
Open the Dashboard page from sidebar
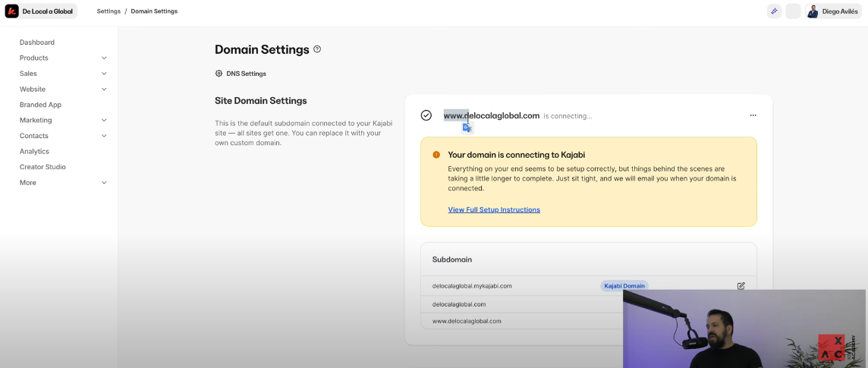[37, 42]
